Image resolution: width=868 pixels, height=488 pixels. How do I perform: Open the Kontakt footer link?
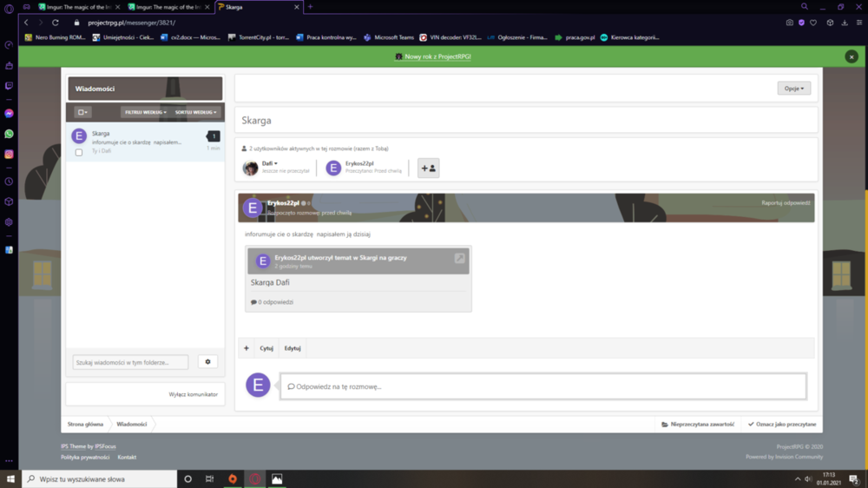pyautogui.click(x=127, y=458)
